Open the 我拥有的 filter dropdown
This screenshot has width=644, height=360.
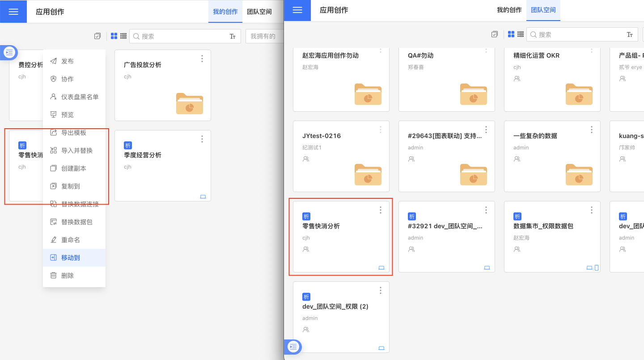pyautogui.click(x=263, y=36)
